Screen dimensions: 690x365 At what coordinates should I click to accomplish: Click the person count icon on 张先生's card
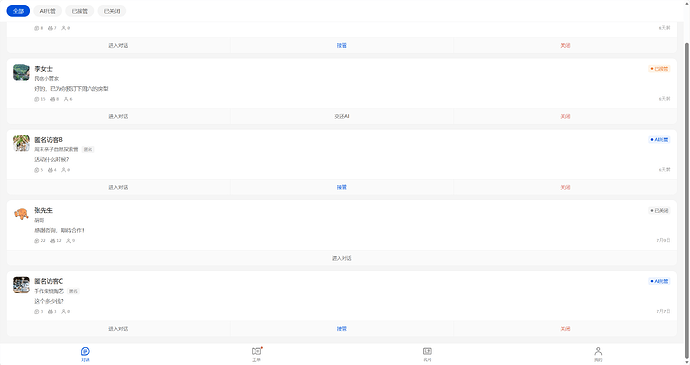69,241
